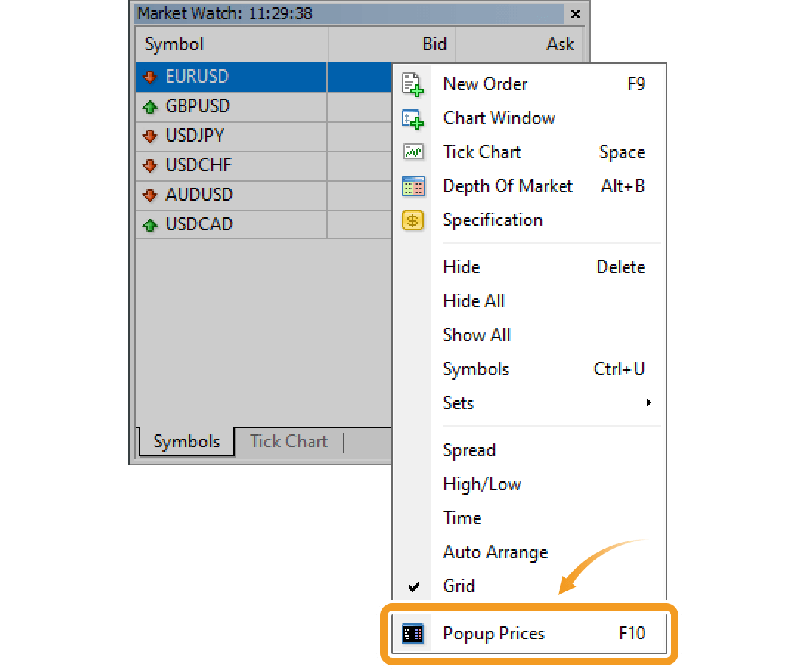Open a Chart Window via its icon
The height and width of the screenshot is (669, 812).
(x=413, y=118)
